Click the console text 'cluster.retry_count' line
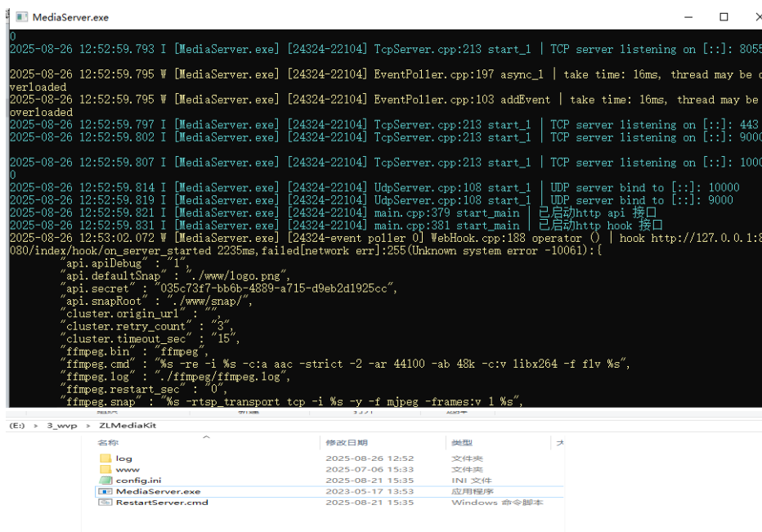Screen dimensions: 762x532 click(148, 326)
